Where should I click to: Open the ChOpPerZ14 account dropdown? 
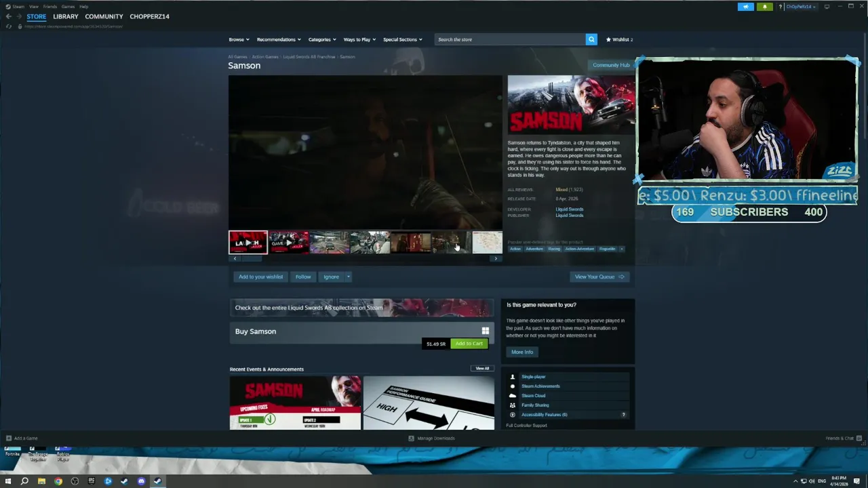coord(800,7)
